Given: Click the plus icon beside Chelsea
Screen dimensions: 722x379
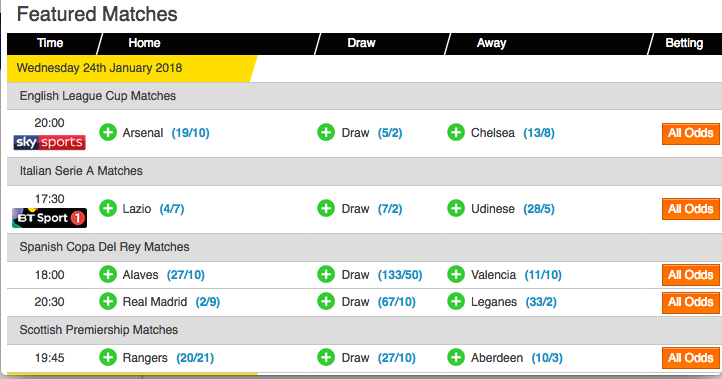Looking at the screenshot, I should (456, 133).
